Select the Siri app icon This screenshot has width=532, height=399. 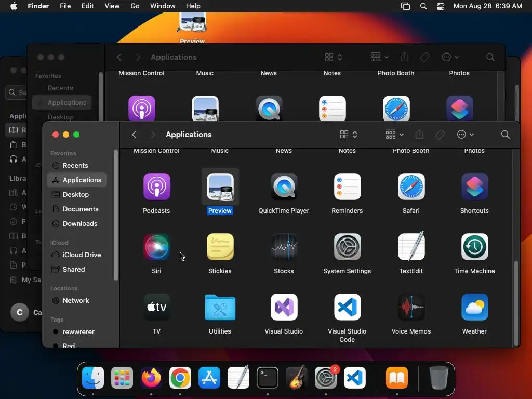pyautogui.click(x=156, y=247)
